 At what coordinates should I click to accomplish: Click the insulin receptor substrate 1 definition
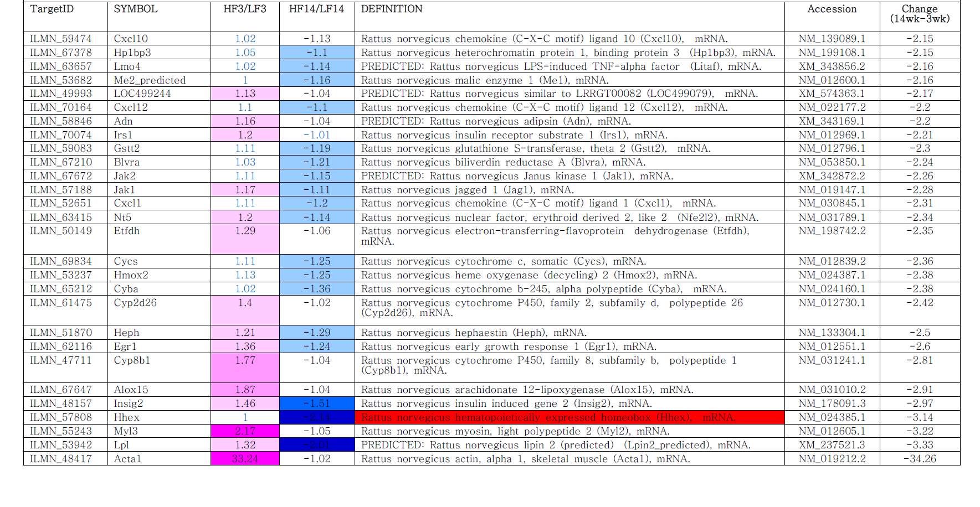pyautogui.click(x=569, y=135)
